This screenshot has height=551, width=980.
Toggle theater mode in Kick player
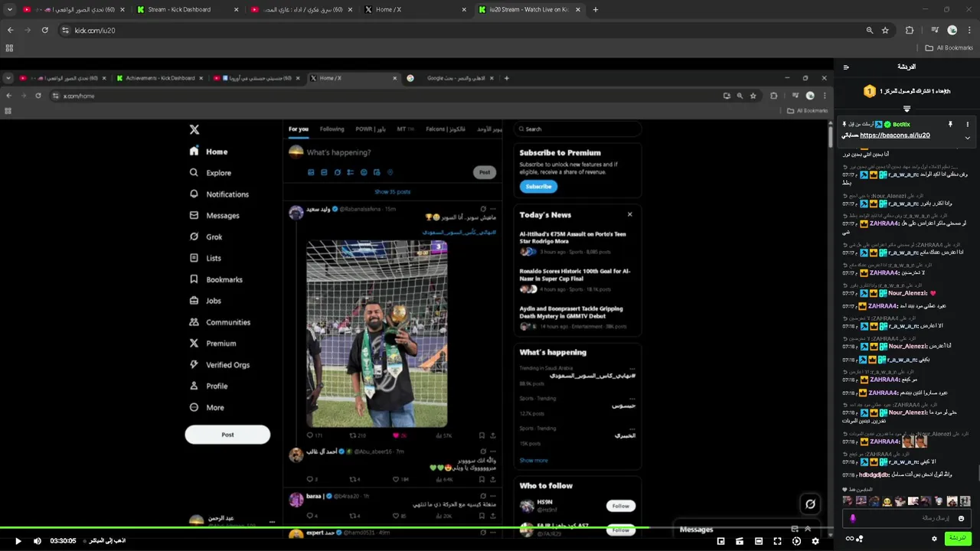[x=759, y=541]
